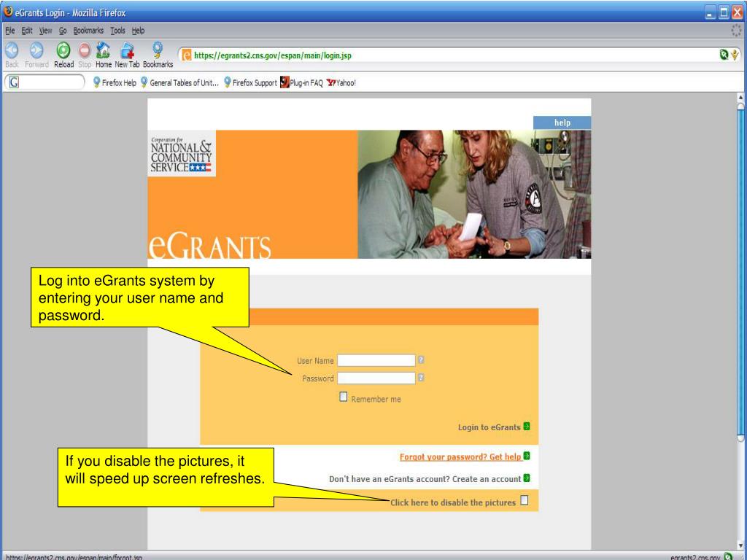Open the Go menu
Viewport: 747px width, 560px height.
[63, 31]
